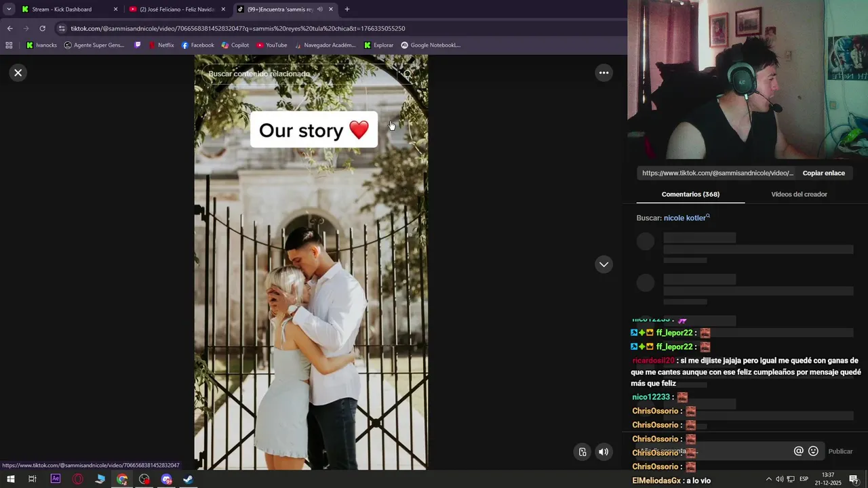The height and width of the screenshot is (488, 868).
Task: Open network status icon in system tray
Action: 791,479
